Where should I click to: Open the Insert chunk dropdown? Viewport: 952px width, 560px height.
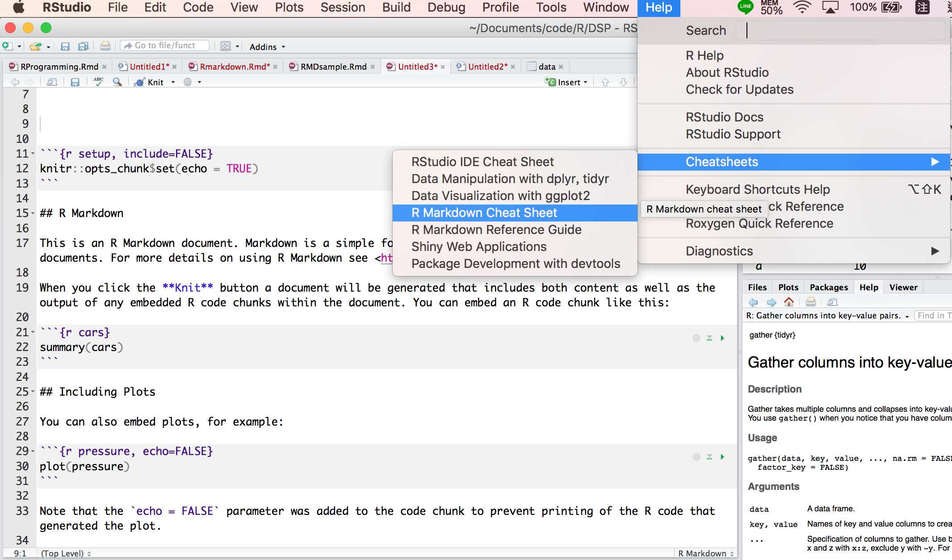pos(566,82)
